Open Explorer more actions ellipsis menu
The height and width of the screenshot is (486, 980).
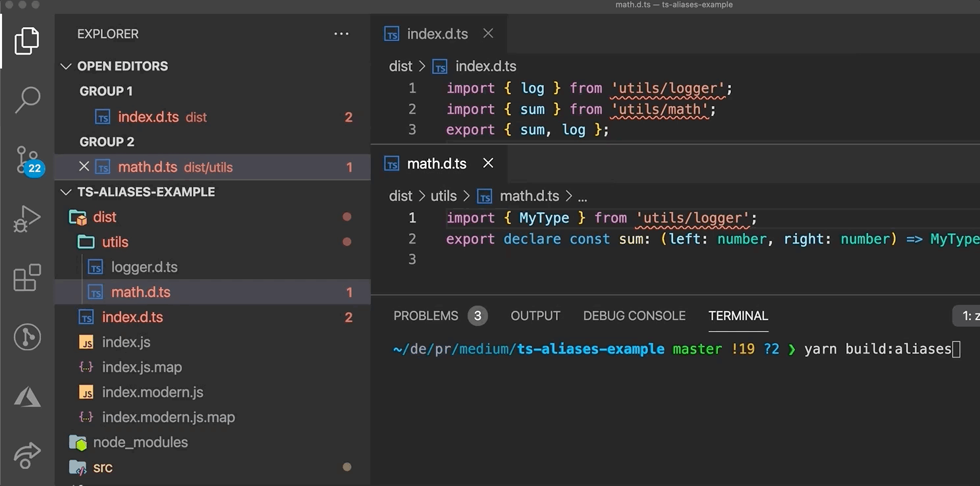tap(341, 34)
